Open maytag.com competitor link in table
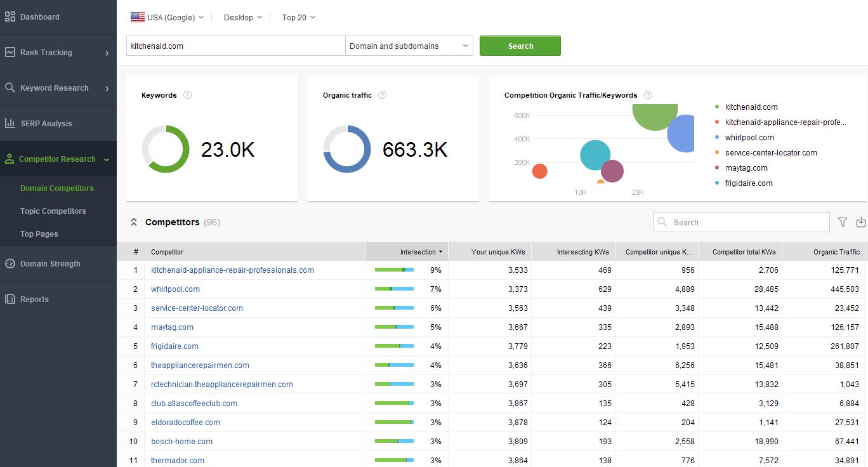 [x=173, y=327]
